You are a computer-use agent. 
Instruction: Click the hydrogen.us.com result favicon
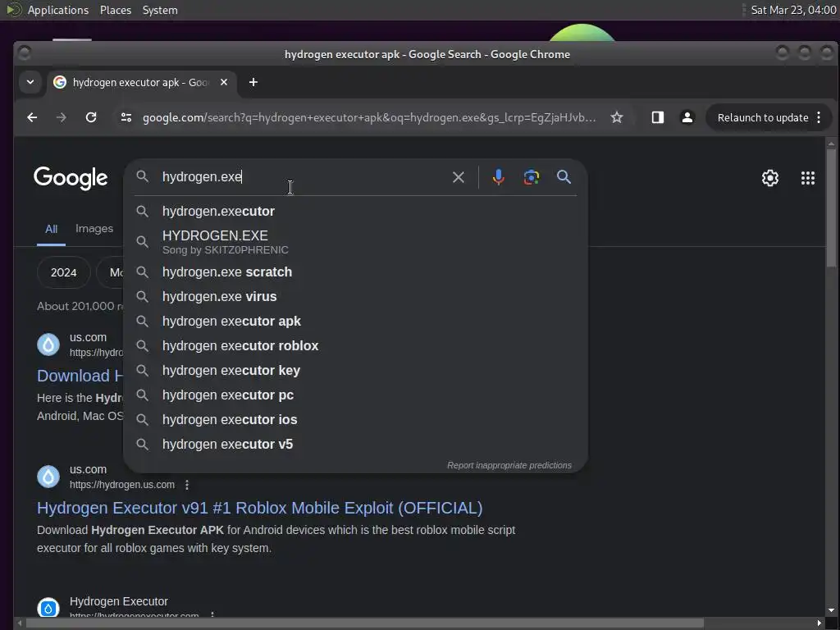click(48, 477)
